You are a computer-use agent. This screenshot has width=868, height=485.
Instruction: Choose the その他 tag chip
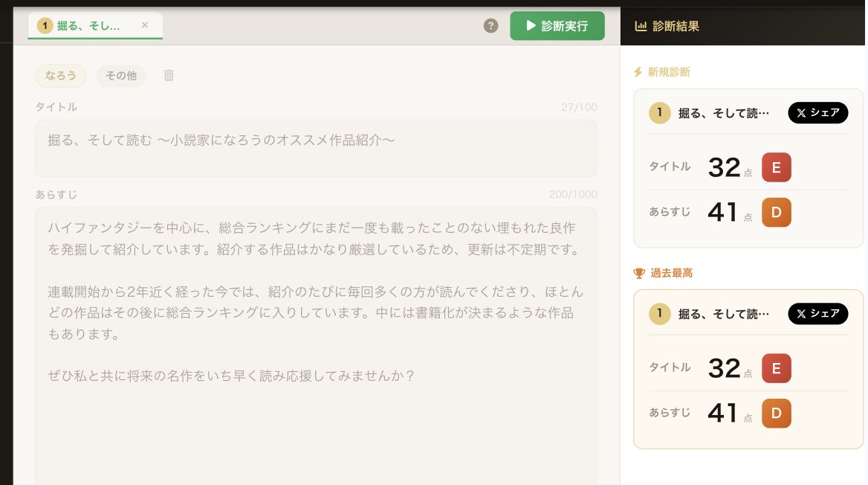coord(121,75)
